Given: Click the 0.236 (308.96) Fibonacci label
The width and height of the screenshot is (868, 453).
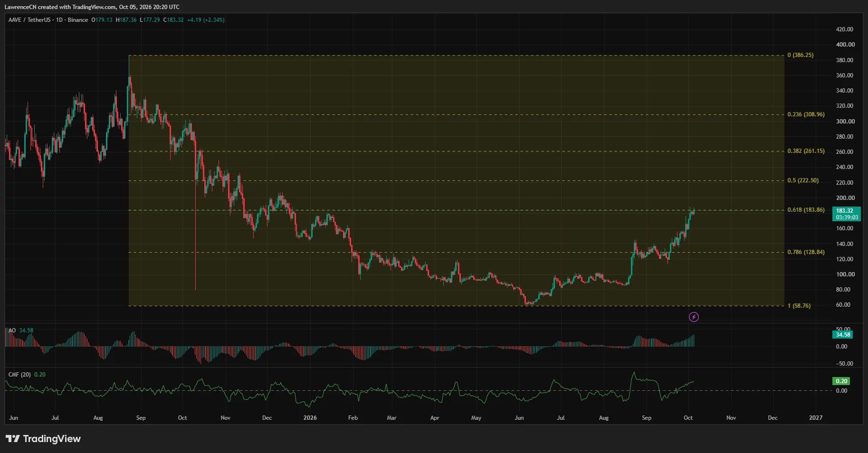Looking at the screenshot, I should tap(806, 114).
